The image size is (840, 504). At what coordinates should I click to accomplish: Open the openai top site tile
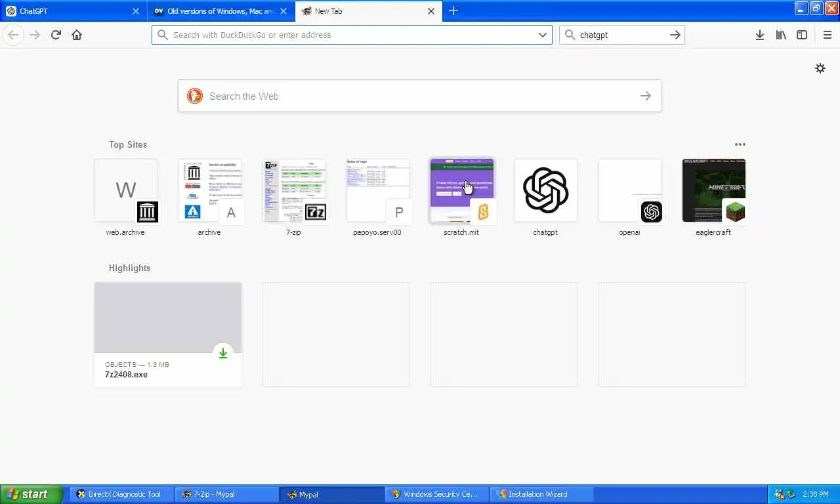click(630, 190)
